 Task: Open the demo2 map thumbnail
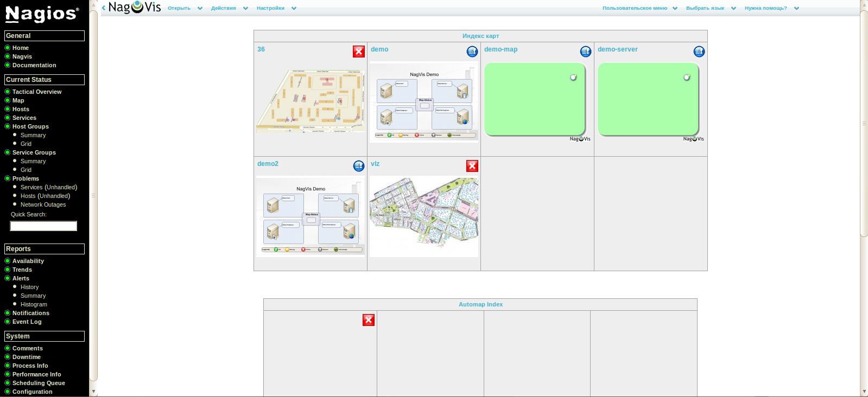pyautogui.click(x=311, y=216)
